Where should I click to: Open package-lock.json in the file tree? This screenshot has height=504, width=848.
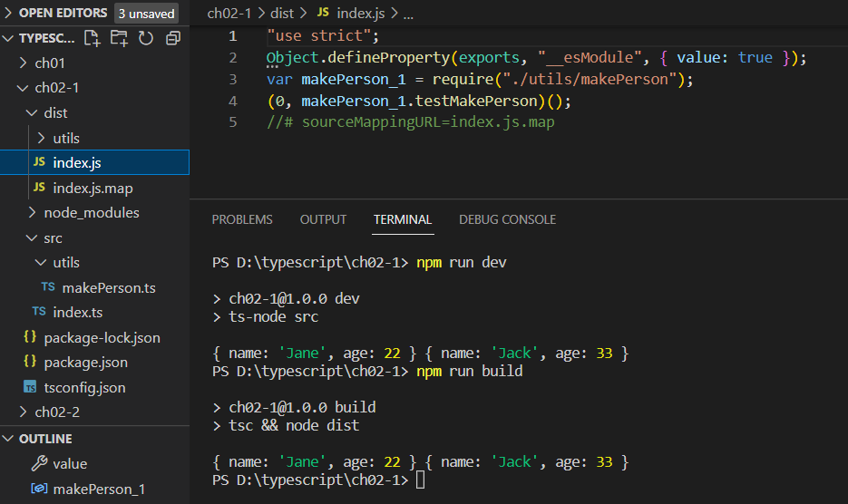pyautogui.click(x=94, y=337)
